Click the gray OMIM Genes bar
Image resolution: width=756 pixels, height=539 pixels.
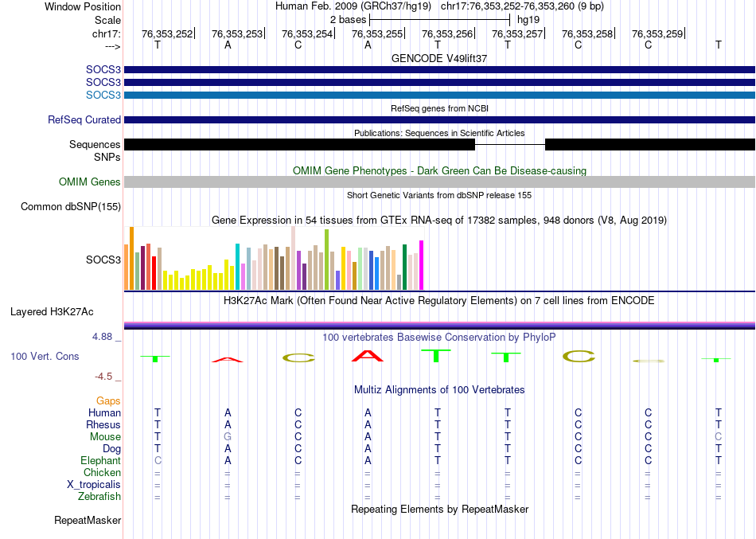(439, 182)
